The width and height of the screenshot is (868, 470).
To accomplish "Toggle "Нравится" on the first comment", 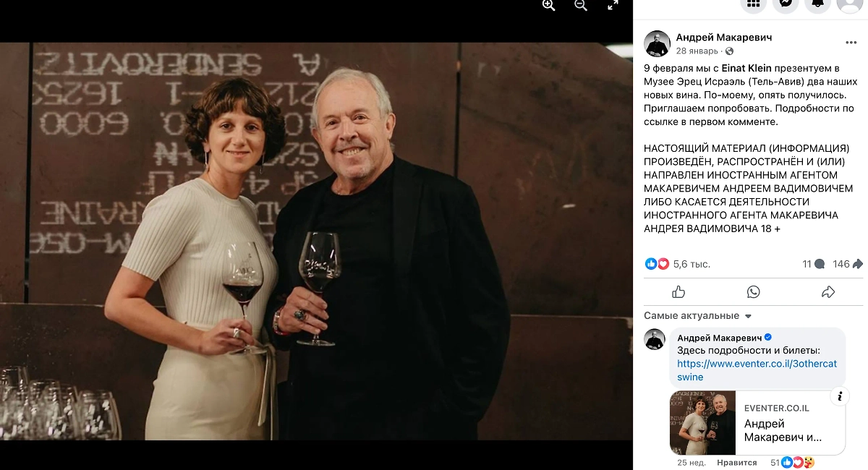I will pos(736,462).
